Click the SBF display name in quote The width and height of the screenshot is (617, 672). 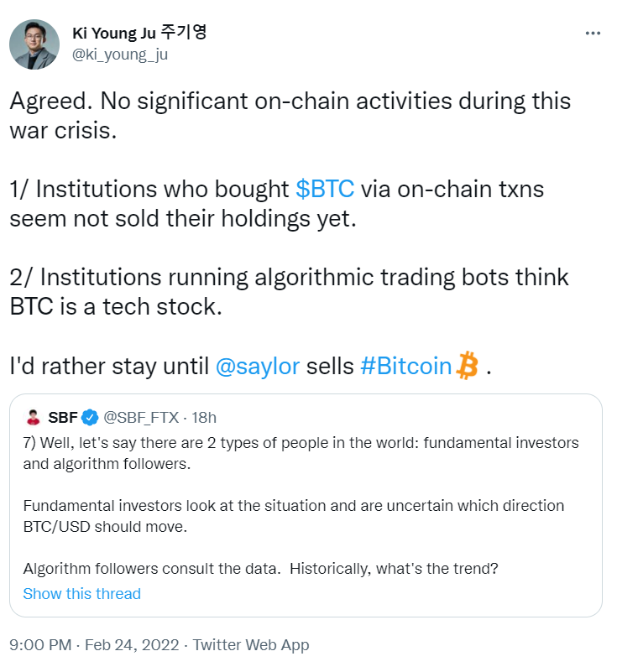[63, 417]
